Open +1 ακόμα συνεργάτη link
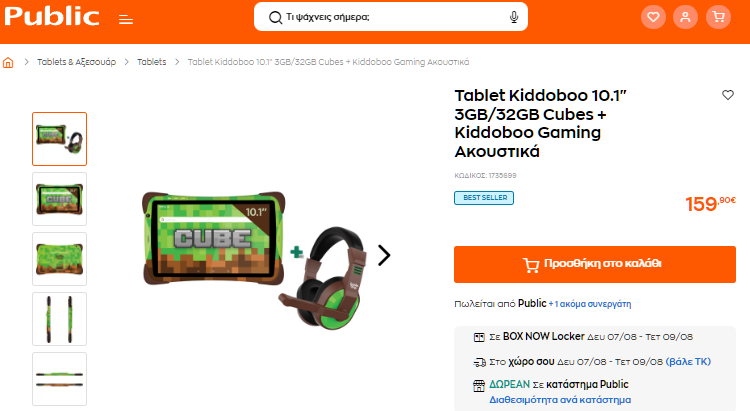Screen dimensions: 750x411 point(590,304)
